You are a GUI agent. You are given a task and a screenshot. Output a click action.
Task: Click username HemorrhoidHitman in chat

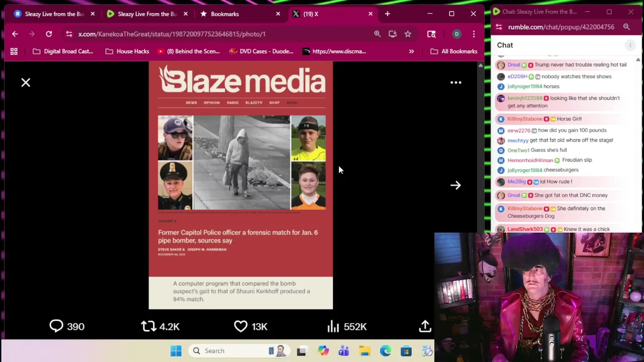coord(530,160)
